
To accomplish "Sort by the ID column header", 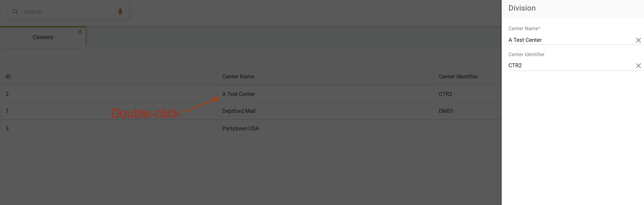I will pos(8,76).
